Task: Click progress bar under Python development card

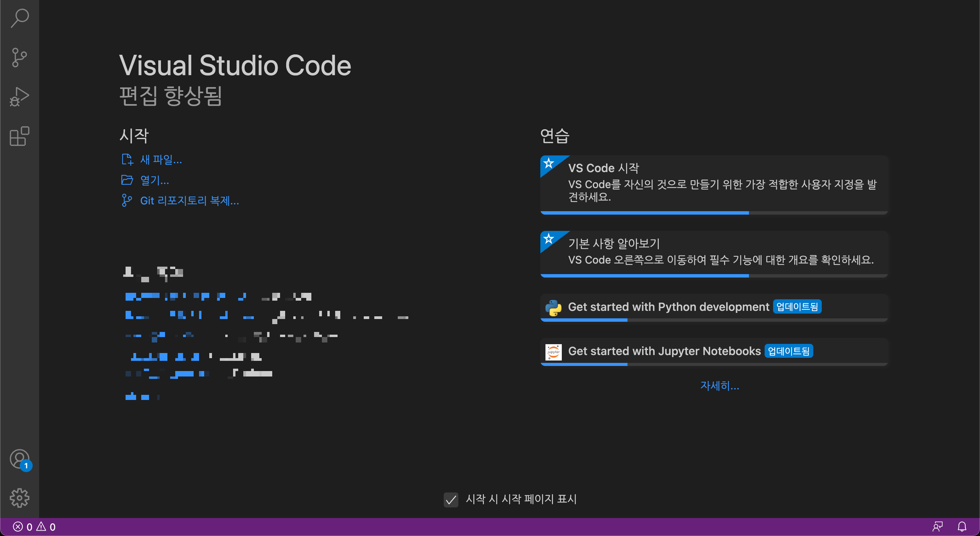Action: point(714,320)
